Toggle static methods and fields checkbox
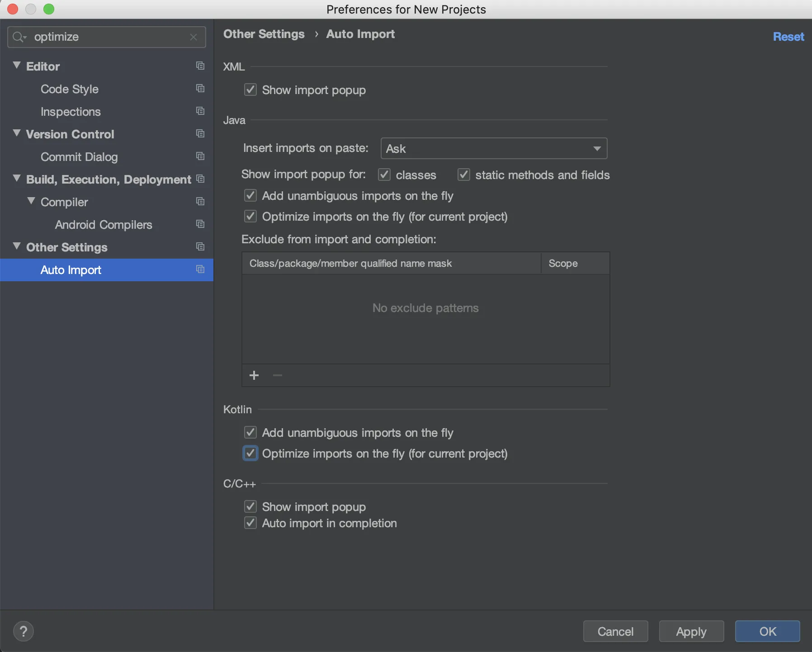Viewport: 812px width, 652px height. pyautogui.click(x=464, y=175)
